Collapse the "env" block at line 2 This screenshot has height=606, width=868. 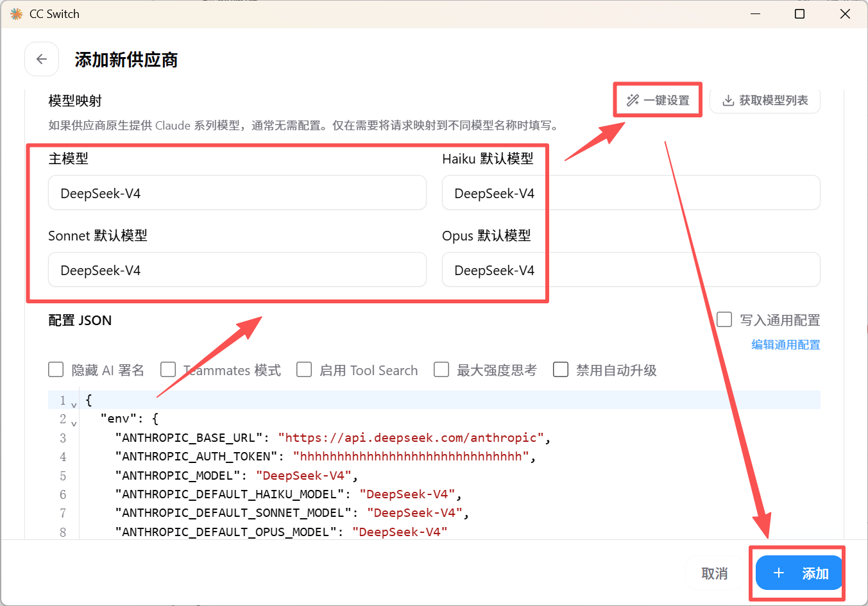pyautogui.click(x=74, y=423)
